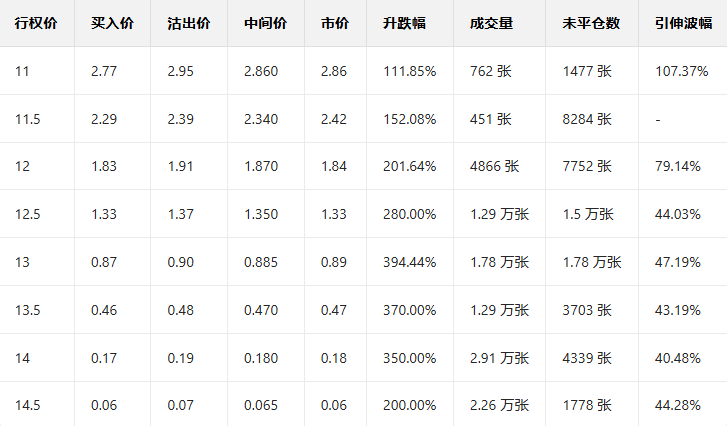
Task: Click the 394.44% change cell
Action: (x=409, y=262)
